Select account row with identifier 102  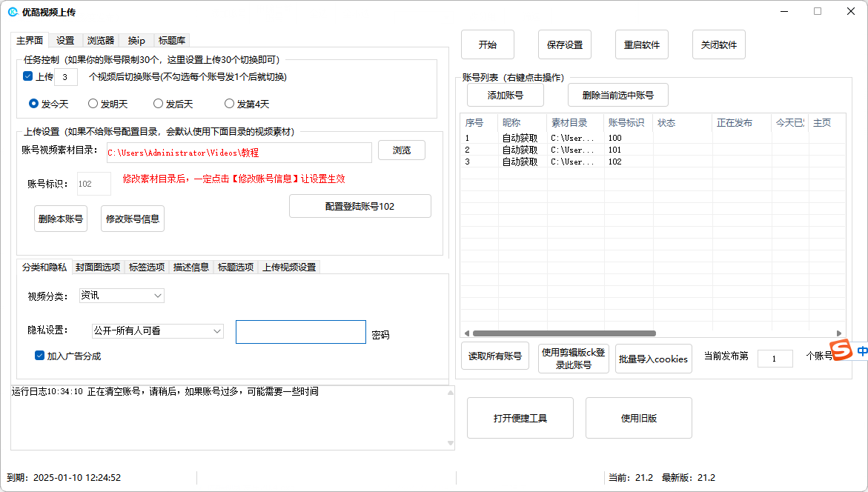click(x=652, y=162)
